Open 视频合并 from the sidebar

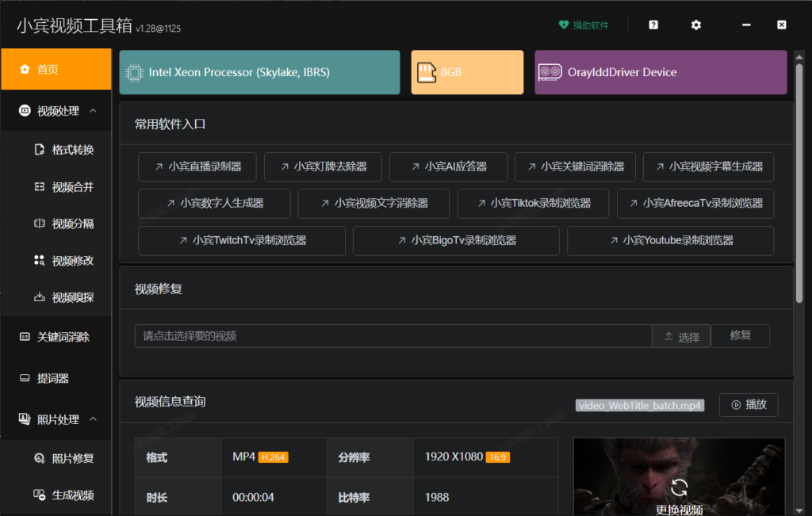(x=72, y=187)
